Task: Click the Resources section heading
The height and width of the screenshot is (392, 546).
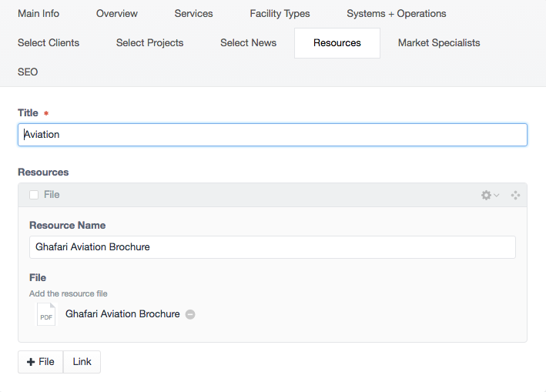Action: [43, 173]
